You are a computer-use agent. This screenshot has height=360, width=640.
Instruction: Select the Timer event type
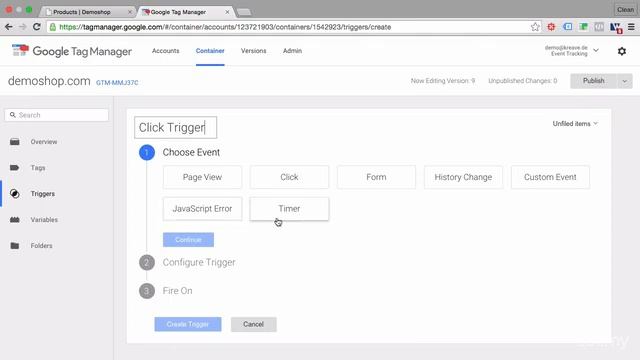[289, 209]
